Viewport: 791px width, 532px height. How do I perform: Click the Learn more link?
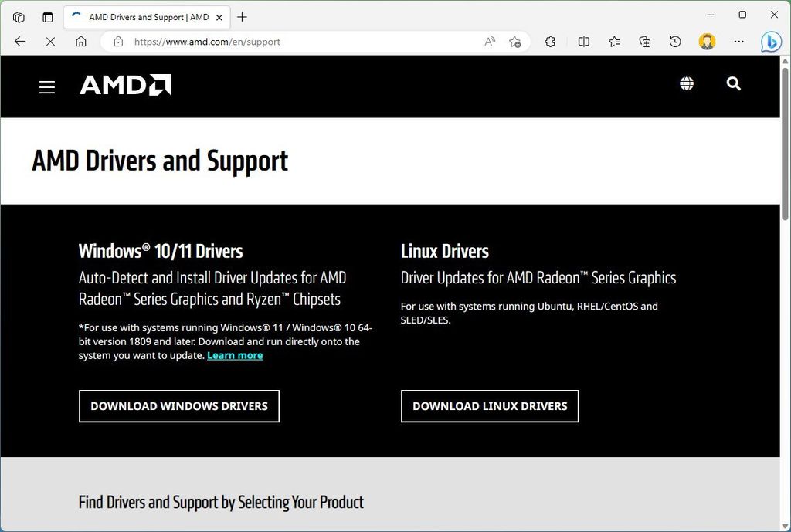235,355
